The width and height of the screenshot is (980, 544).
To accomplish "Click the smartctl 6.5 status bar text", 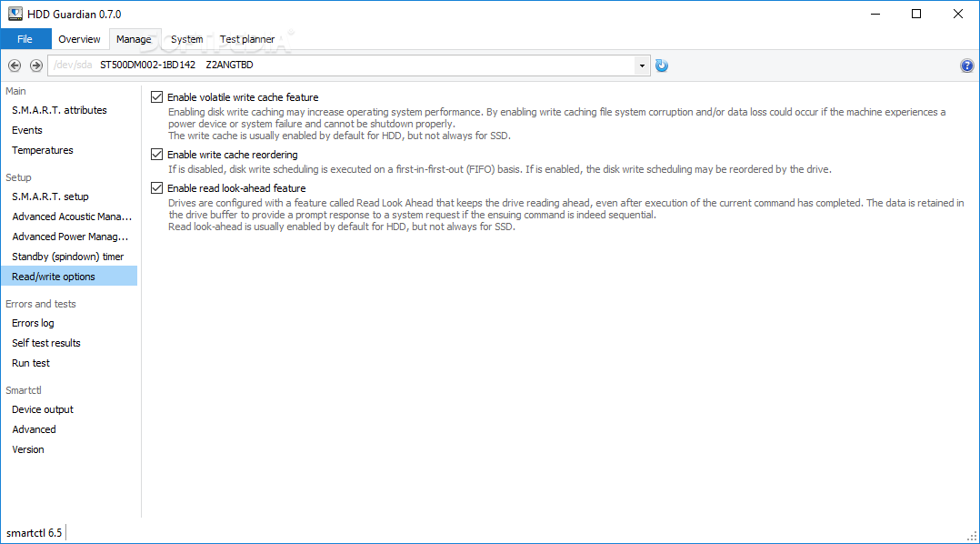I will click(x=35, y=533).
